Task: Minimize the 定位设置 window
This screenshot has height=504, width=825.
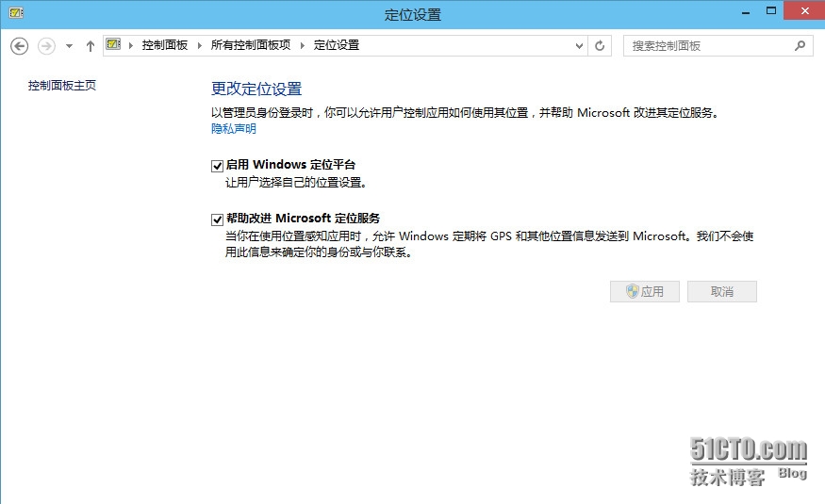Action: [746, 11]
